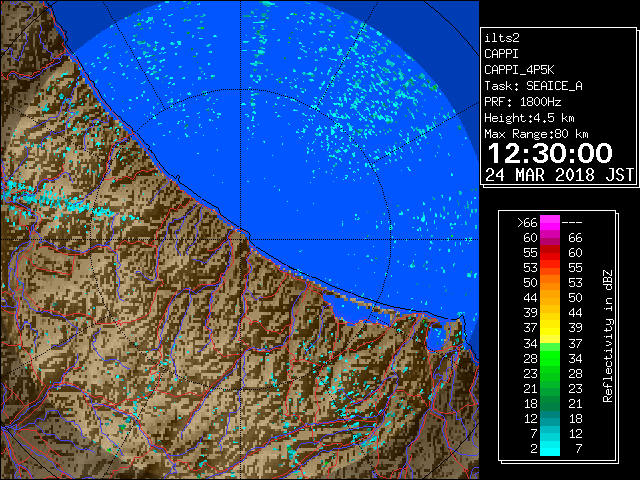This screenshot has width=640, height=480.
Task: Select the 'CAPPI_4P5K' product name text
Action: pos(519,70)
